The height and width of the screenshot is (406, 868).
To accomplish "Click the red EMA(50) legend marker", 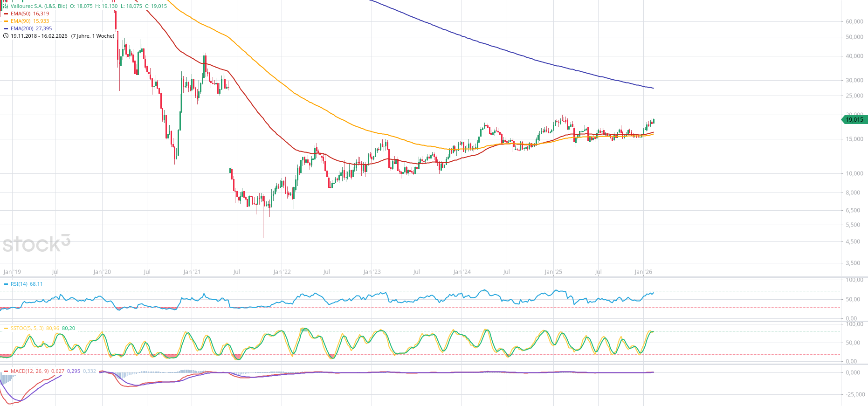I will coord(6,14).
